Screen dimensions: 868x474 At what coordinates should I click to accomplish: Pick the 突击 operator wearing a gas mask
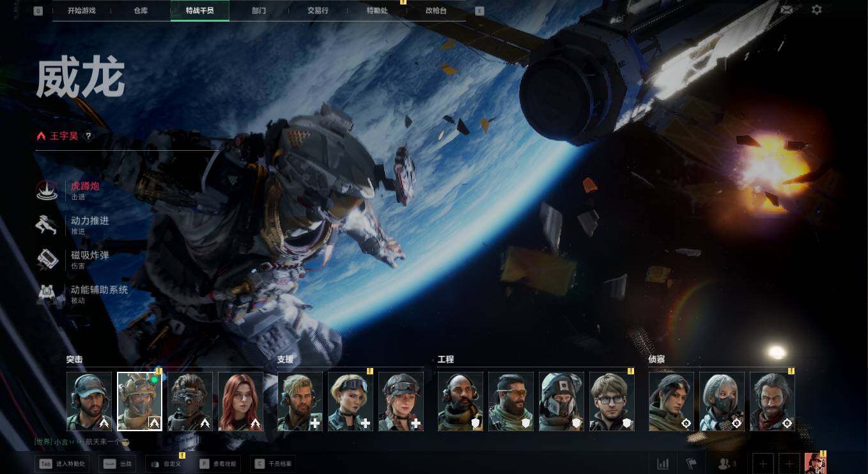(x=190, y=401)
